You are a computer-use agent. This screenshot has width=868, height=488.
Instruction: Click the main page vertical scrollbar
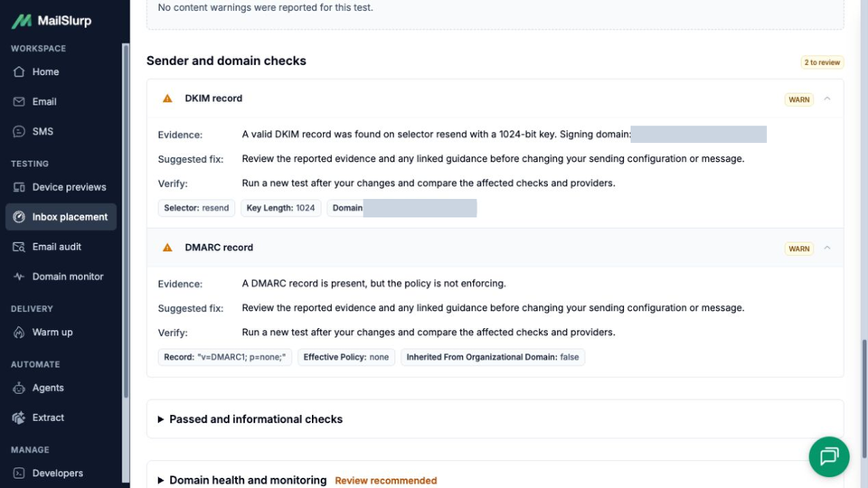[x=863, y=399]
